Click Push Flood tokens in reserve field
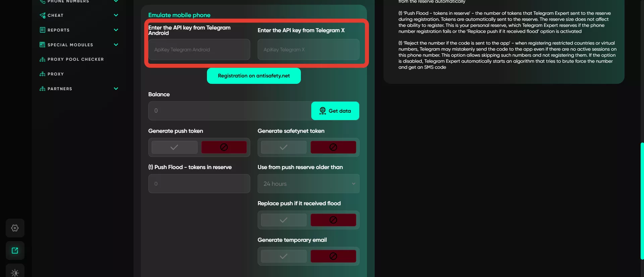644x277 pixels. [x=199, y=184]
